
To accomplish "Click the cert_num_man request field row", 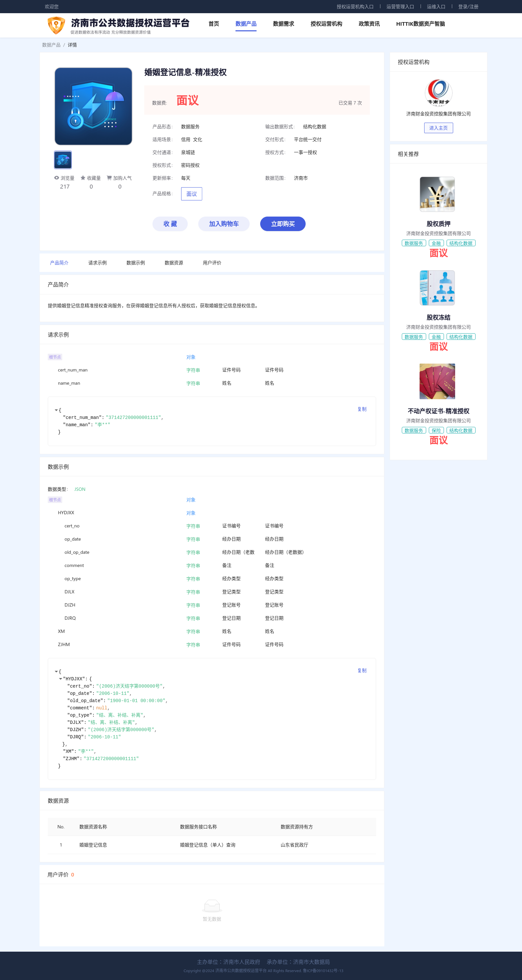I will coord(212,370).
